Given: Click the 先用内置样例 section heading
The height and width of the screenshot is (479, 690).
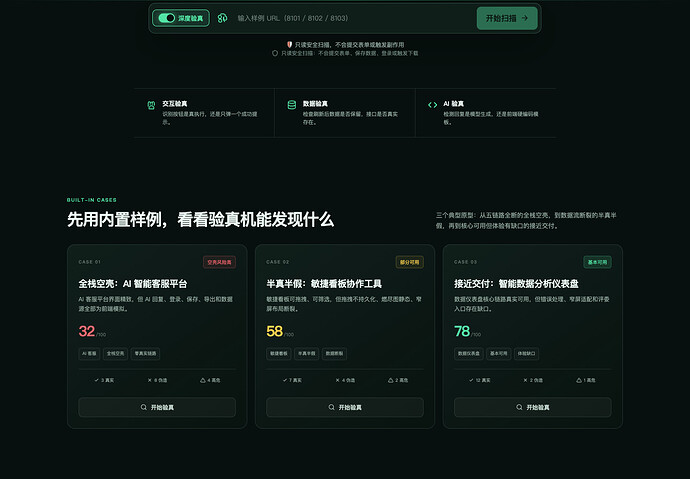Looking at the screenshot, I should (x=200, y=219).
